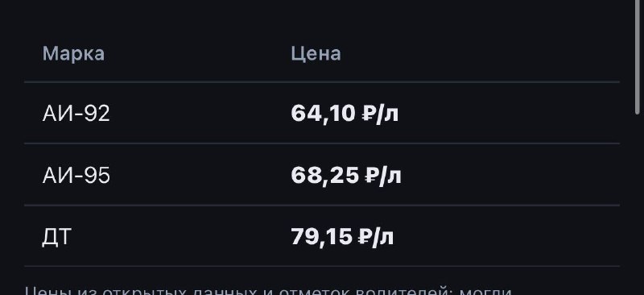Screen dimensions: 644x295
Task: Click the /л unit in ДТ row
Action: click(383, 238)
